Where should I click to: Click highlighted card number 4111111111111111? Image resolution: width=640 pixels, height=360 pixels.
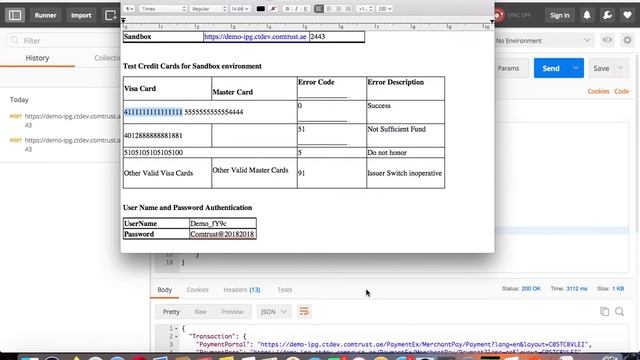coord(153,112)
